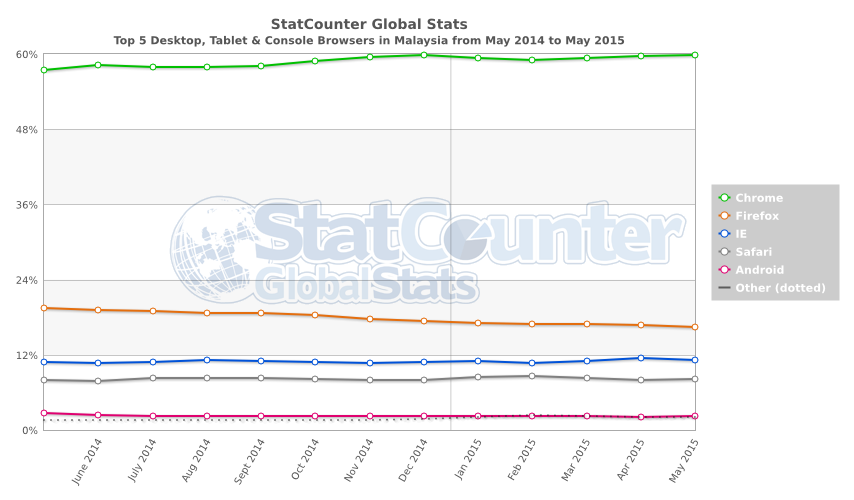
Task: Click the Other (dotted) legend label
Action: [x=780, y=288]
